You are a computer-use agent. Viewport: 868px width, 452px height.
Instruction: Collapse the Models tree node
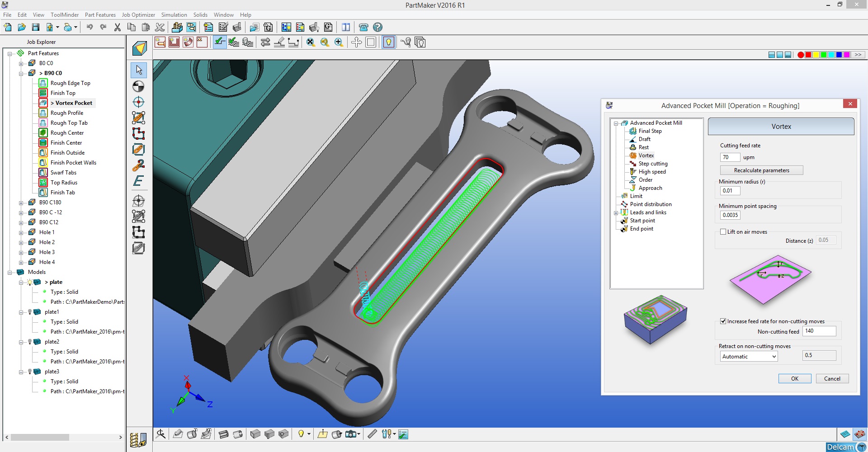coord(9,272)
